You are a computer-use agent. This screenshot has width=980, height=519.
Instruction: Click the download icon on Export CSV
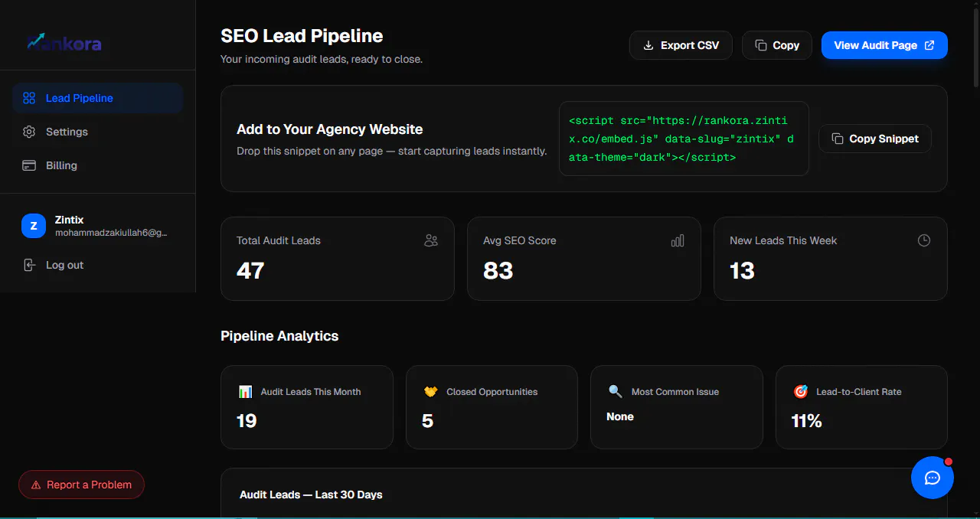(648, 45)
